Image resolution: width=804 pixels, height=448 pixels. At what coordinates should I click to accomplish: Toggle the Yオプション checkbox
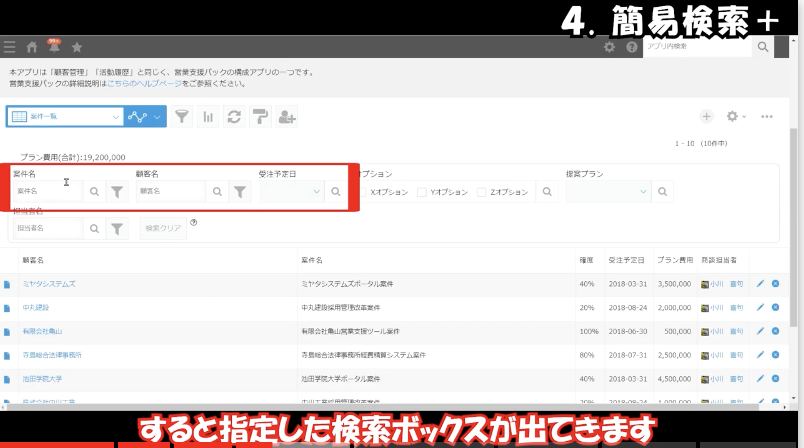point(422,191)
